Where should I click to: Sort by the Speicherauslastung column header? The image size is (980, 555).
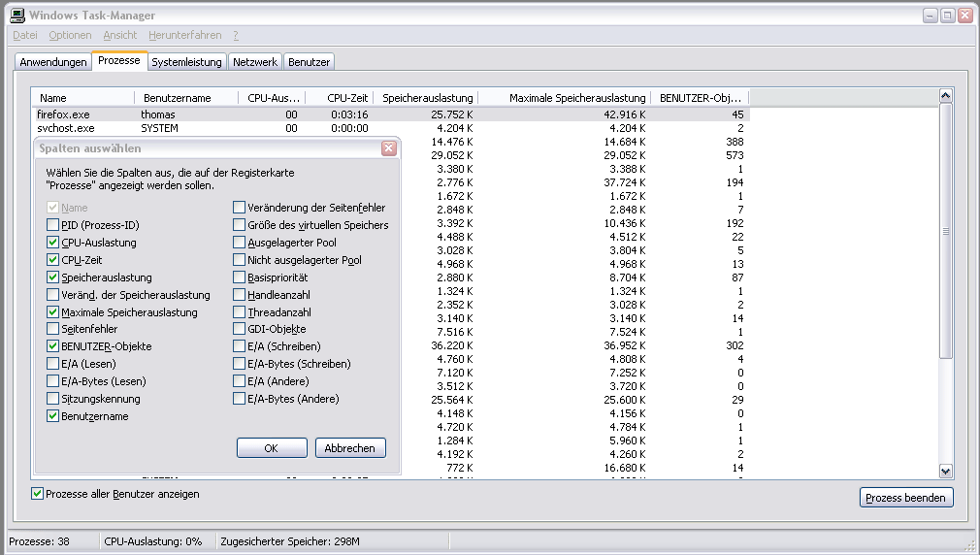click(427, 98)
